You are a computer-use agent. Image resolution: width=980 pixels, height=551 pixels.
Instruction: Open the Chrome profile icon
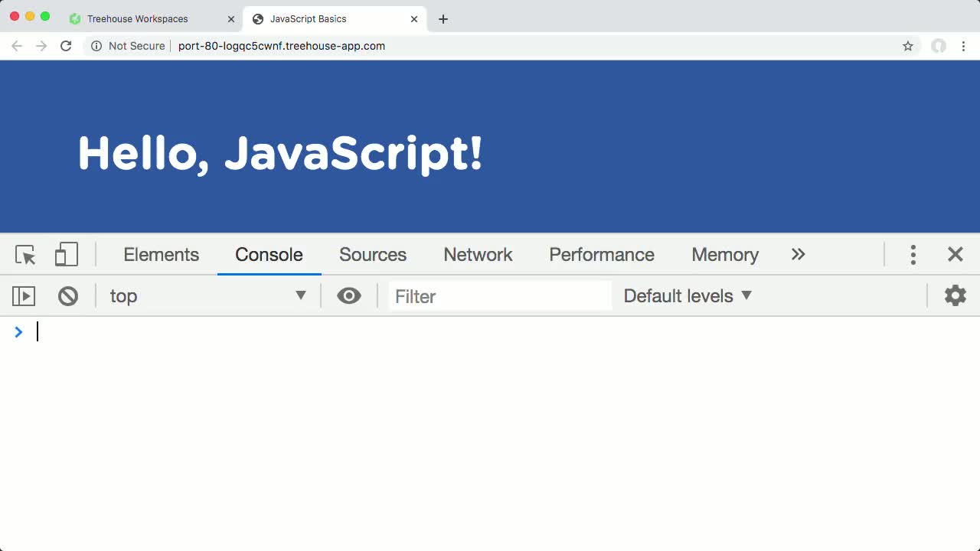(x=939, y=46)
